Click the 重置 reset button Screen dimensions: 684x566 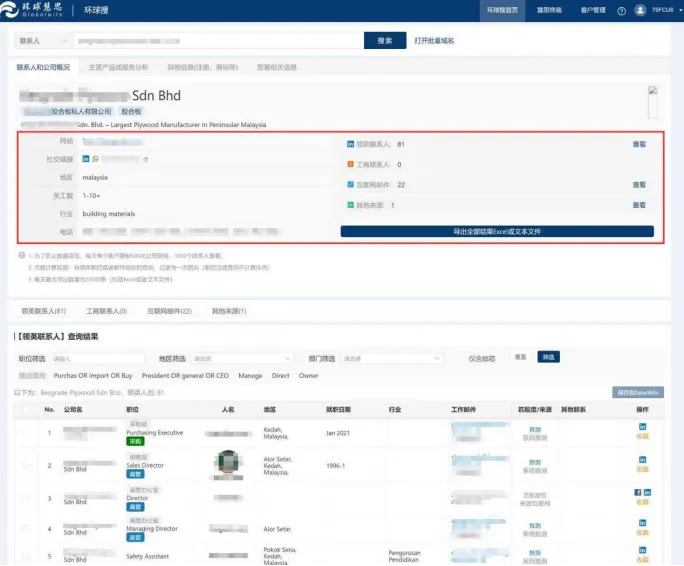[520, 357]
